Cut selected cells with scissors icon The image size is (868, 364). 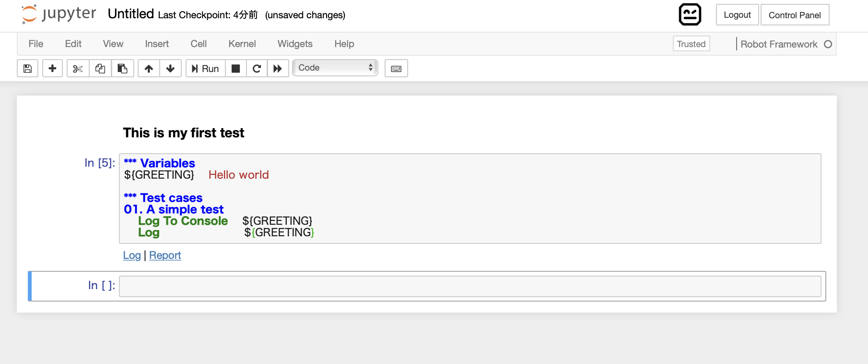[78, 68]
